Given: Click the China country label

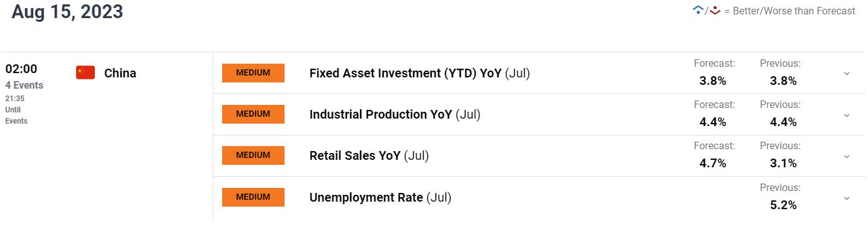Looking at the screenshot, I should [120, 73].
